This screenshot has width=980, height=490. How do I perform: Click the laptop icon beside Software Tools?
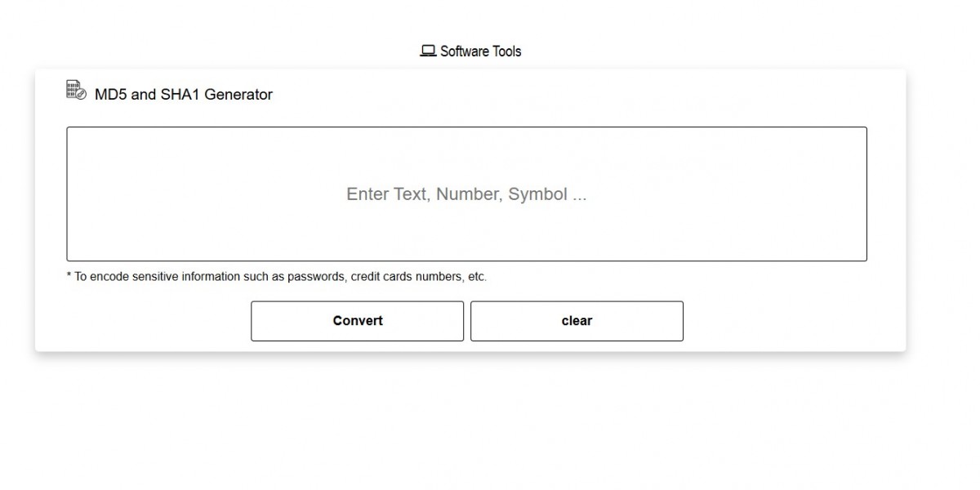pos(427,50)
